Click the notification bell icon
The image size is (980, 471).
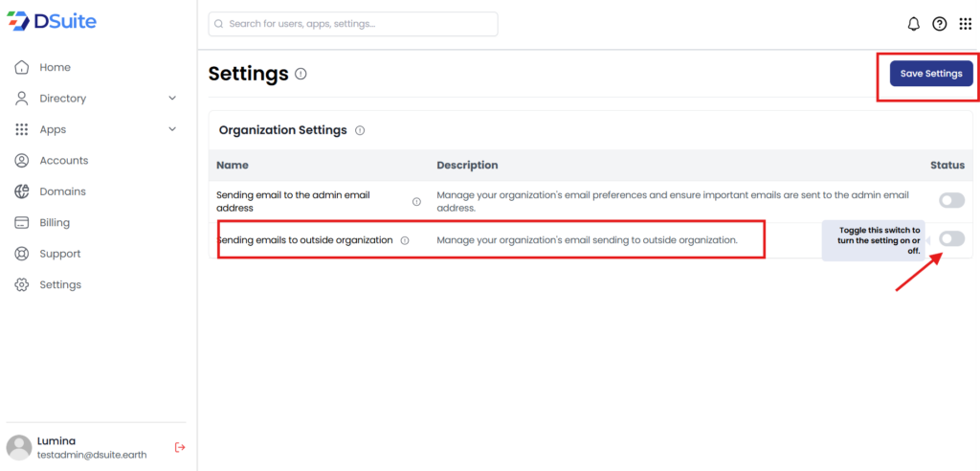(x=914, y=24)
